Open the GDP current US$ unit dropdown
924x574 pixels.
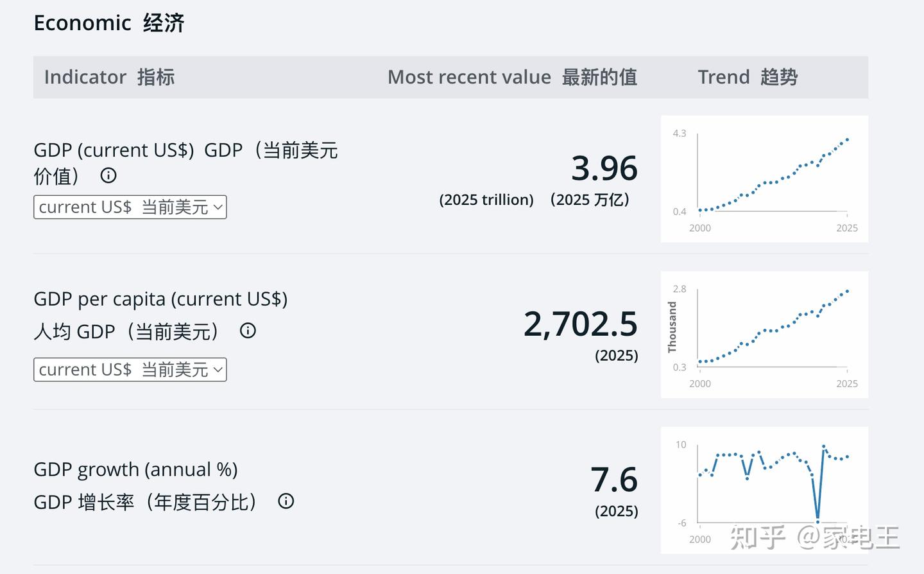pos(130,207)
